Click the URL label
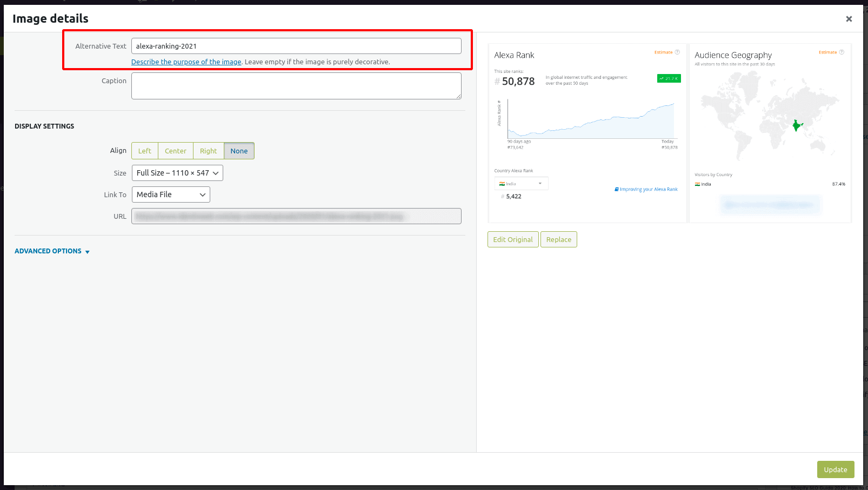This screenshot has height=490, width=868. coord(120,217)
